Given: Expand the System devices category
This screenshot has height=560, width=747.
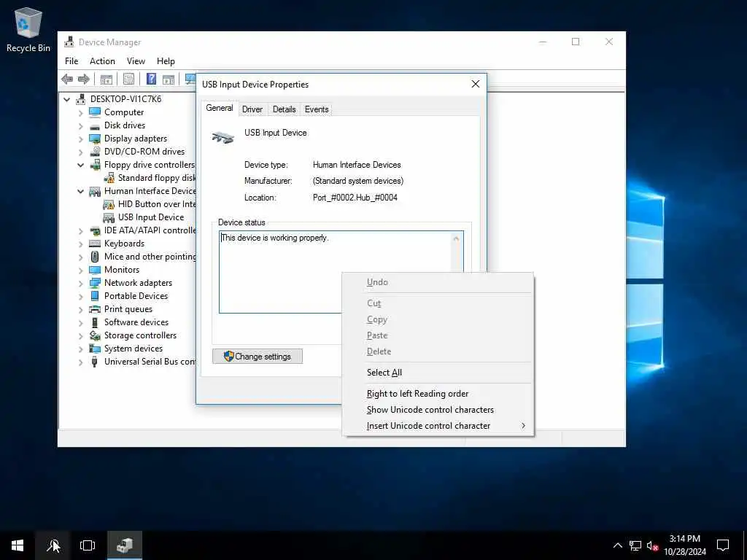Looking at the screenshot, I should (x=80, y=349).
